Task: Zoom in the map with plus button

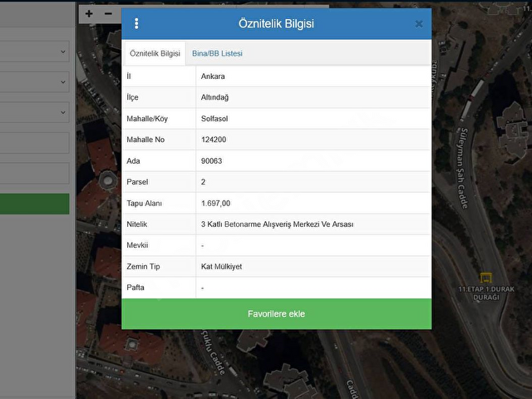Action: pos(89,13)
